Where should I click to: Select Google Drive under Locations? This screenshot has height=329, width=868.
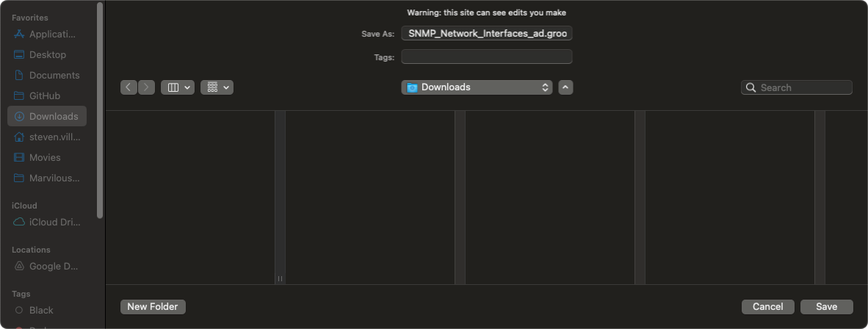[46, 267]
